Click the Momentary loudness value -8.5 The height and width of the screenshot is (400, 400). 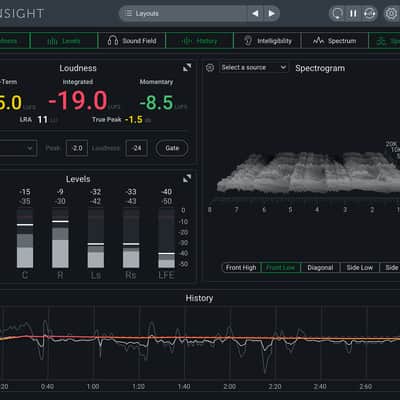157,102
